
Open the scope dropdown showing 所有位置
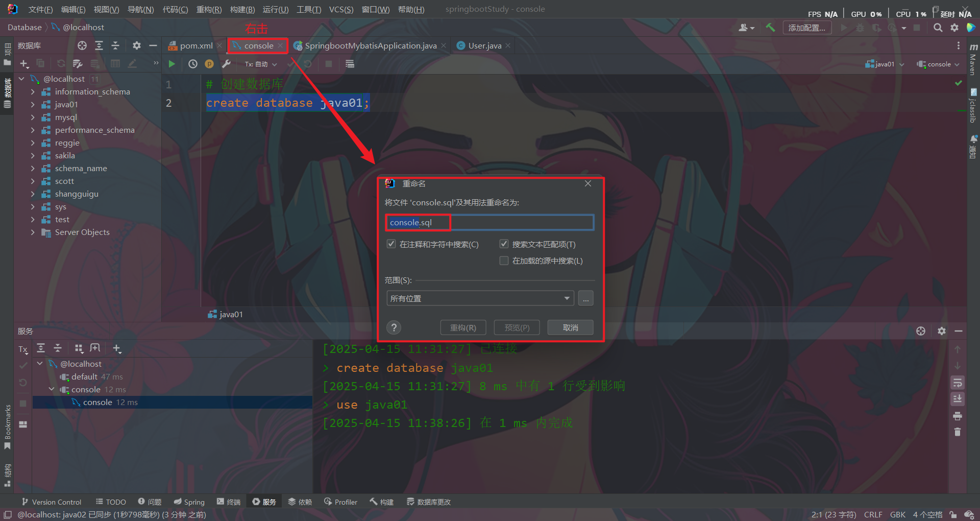pos(480,298)
